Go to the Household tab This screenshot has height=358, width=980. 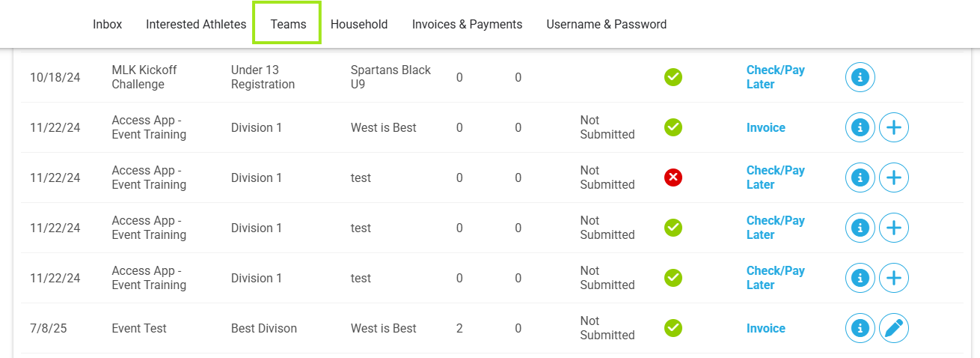click(359, 24)
